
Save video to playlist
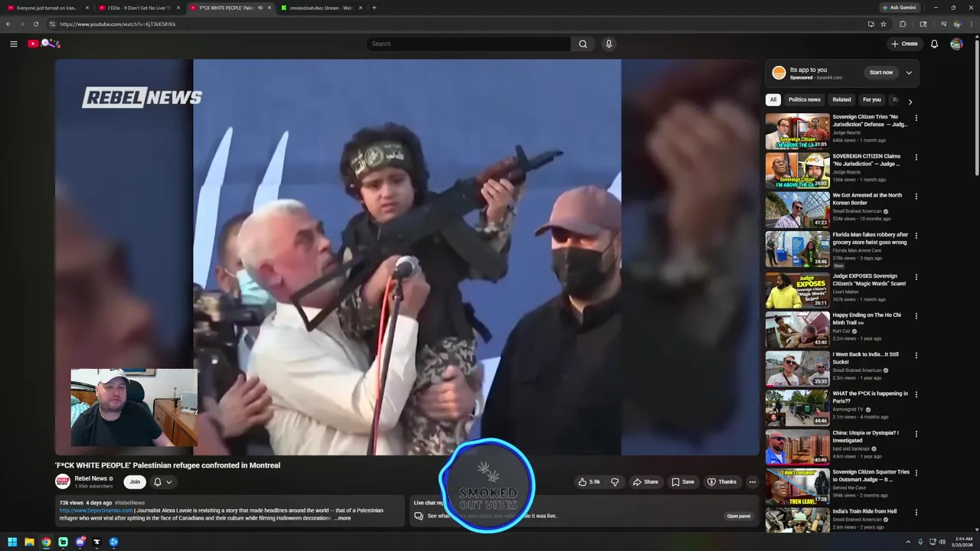pos(683,482)
